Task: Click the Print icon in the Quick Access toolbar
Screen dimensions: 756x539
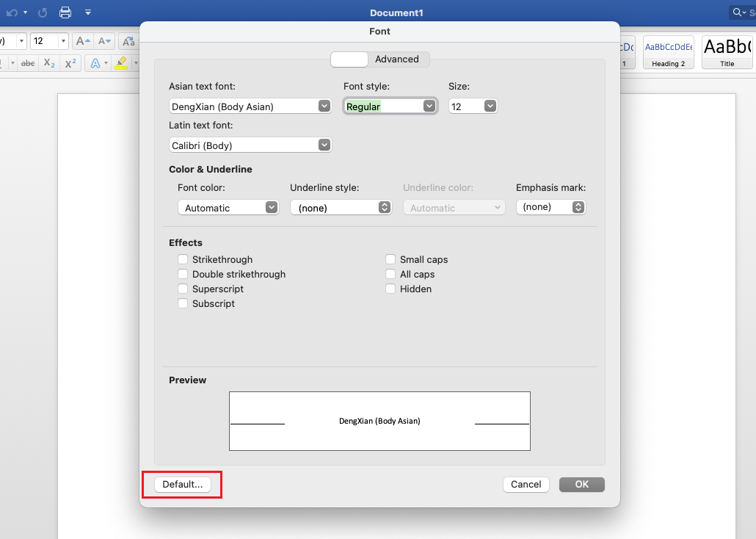Action: [65, 12]
